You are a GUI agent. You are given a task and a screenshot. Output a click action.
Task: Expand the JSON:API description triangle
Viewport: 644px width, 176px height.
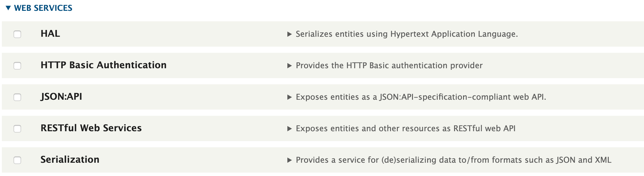(x=290, y=97)
